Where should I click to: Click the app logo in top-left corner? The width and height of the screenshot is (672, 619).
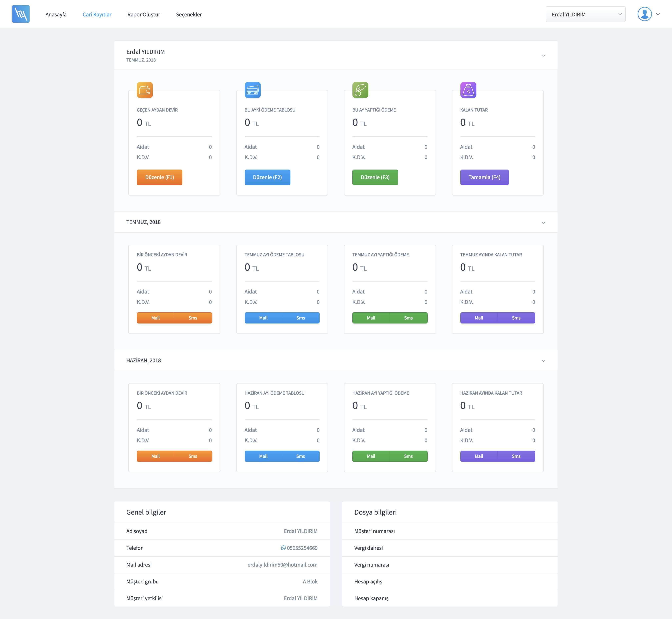click(21, 14)
